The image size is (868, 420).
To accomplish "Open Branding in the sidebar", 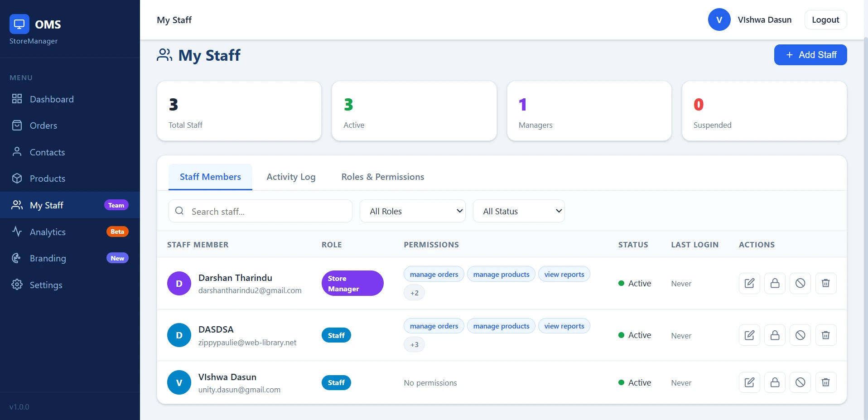I will point(70,258).
